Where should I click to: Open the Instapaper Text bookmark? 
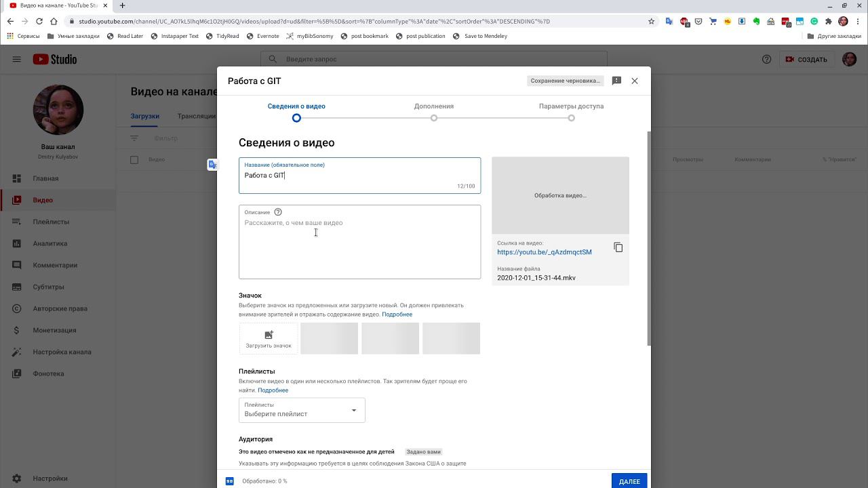[x=174, y=36]
